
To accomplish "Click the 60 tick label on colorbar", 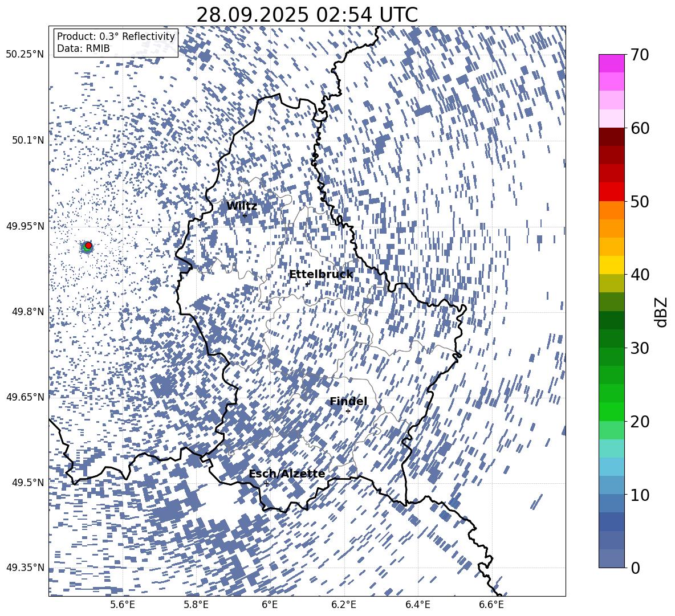I will (640, 128).
